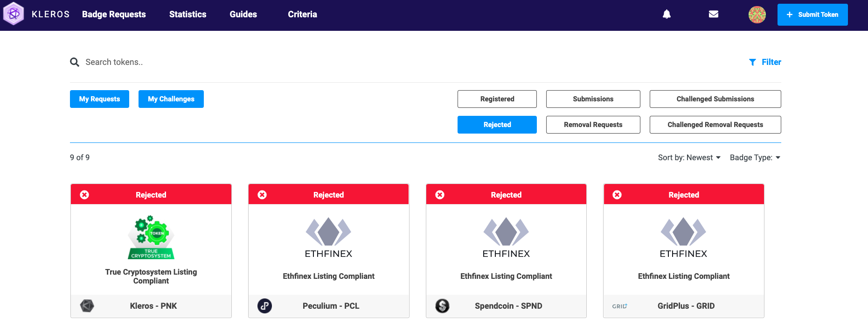
Task: Open the GridPlus - GRID token link
Action: [686, 306]
